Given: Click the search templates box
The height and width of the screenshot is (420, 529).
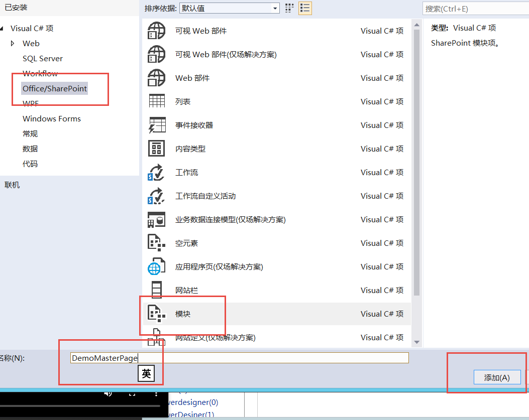Looking at the screenshot, I should point(476,9).
